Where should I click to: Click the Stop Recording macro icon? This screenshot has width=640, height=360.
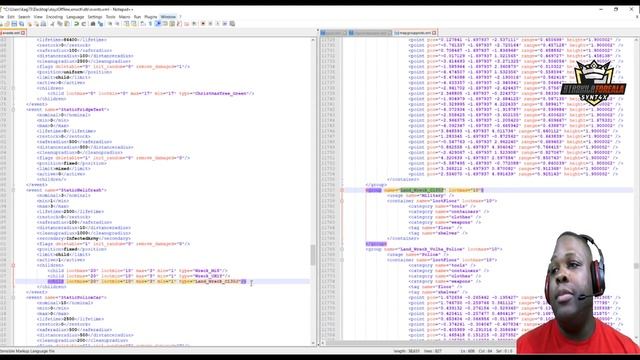click(210, 24)
